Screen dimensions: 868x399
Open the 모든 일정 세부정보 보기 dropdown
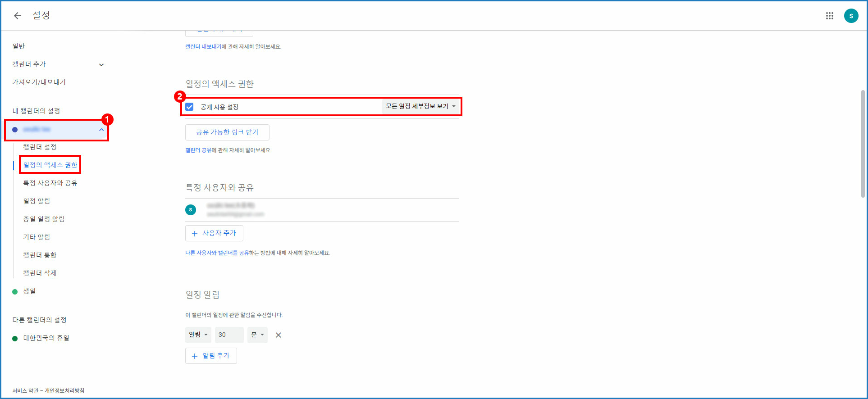[x=420, y=106]
